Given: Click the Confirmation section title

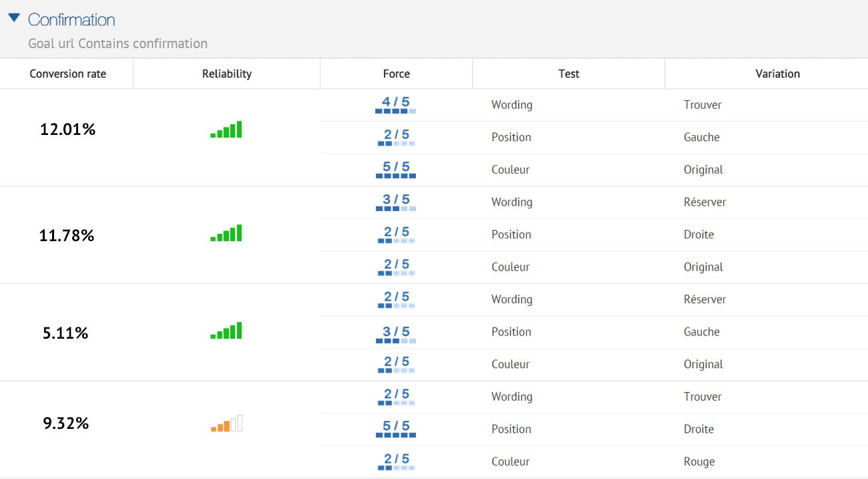Looking at the screenshot, I should (x=71, y=19).
